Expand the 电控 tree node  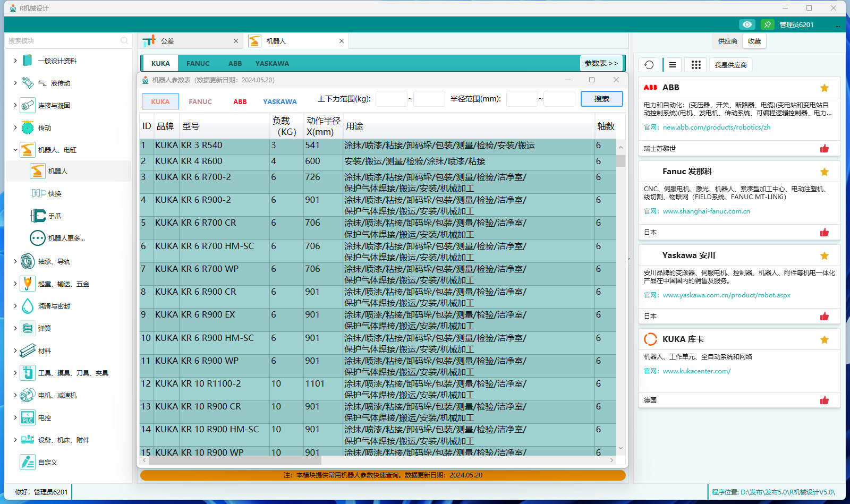[15, 417]
